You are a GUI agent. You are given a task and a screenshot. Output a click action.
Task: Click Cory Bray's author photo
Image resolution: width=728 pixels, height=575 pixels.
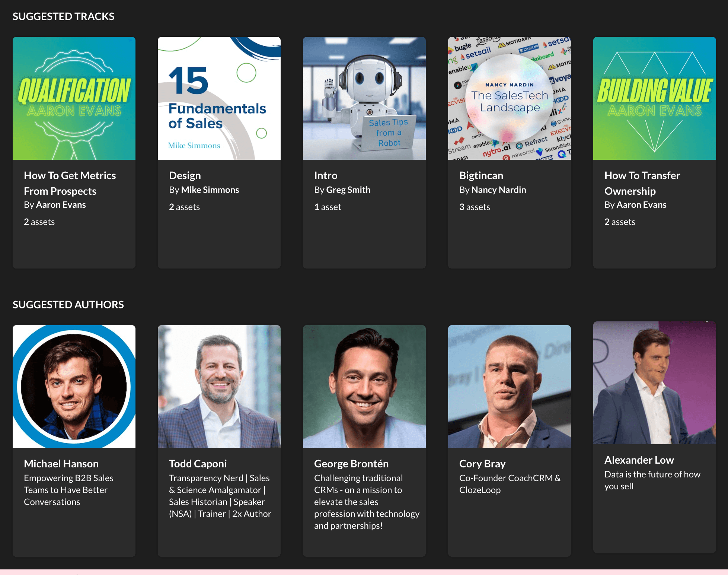[509, 386]
